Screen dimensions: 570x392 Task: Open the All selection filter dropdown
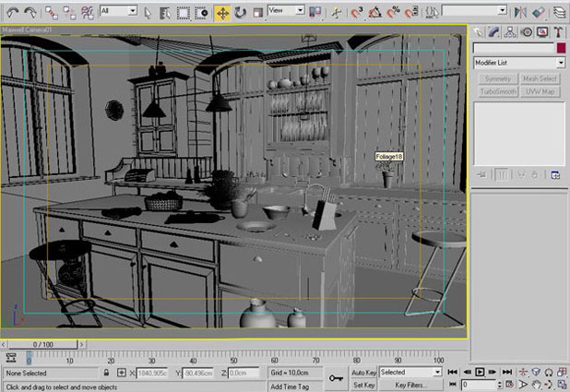tap(118, 11)
